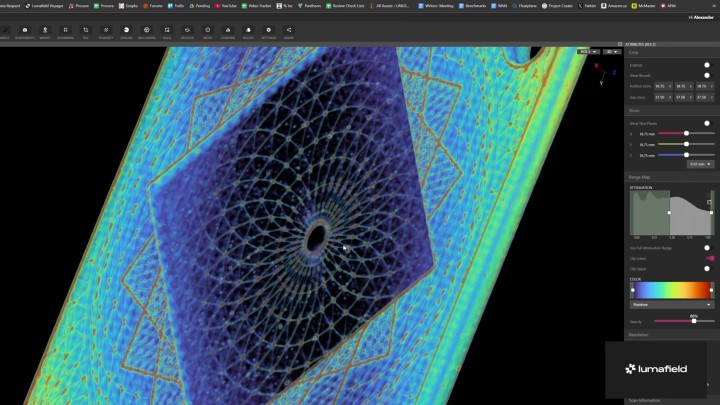Open the Compare tool

click(x=228, y=30)
